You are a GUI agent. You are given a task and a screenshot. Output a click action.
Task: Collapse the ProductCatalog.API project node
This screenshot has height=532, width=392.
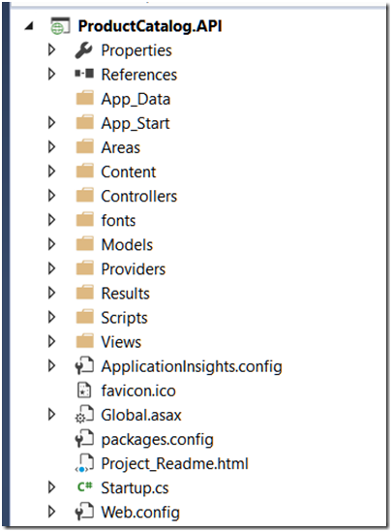click(29, 26)
